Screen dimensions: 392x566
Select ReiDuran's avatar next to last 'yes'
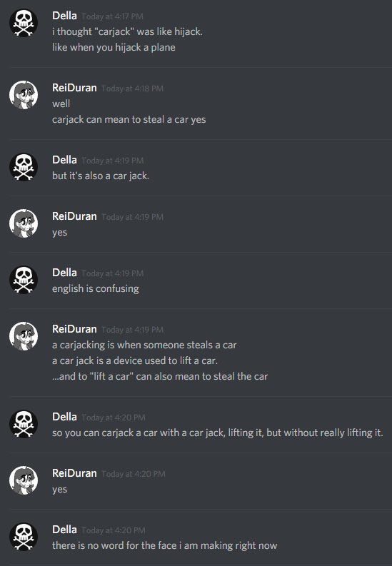(x=24, y=480)
